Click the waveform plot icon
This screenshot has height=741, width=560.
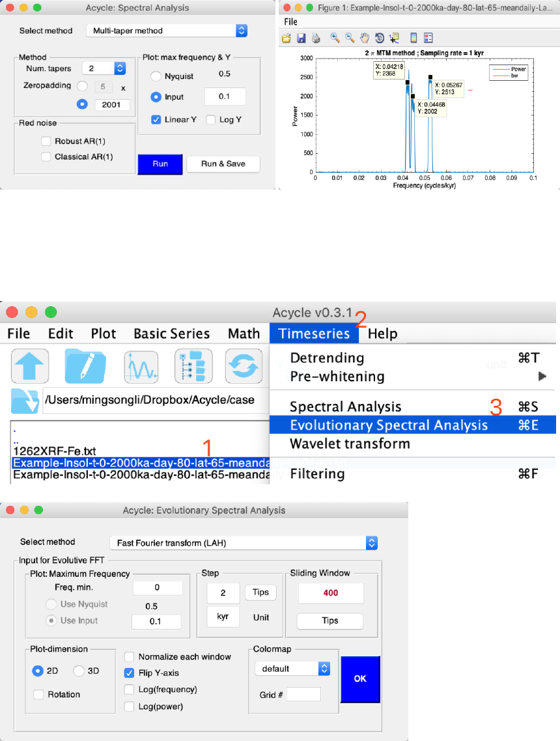pyautogui.click(x=141, y=366)
